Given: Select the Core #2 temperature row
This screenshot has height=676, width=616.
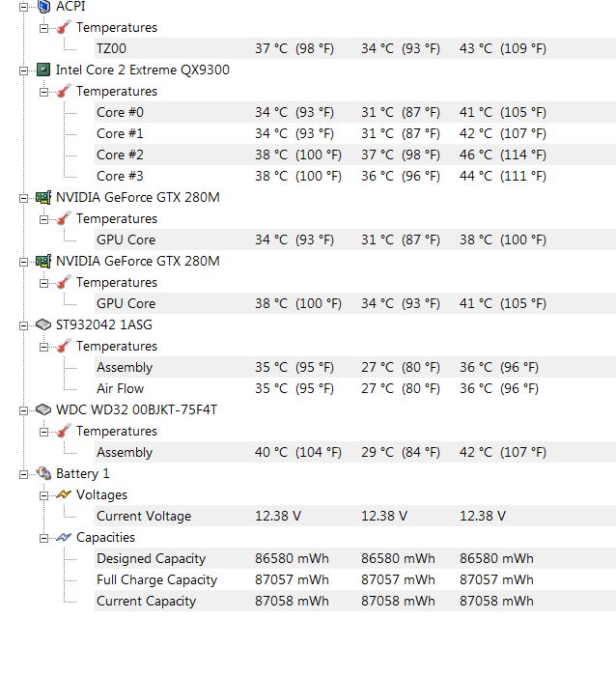Looking at the screenshot, I should point(354,155).
